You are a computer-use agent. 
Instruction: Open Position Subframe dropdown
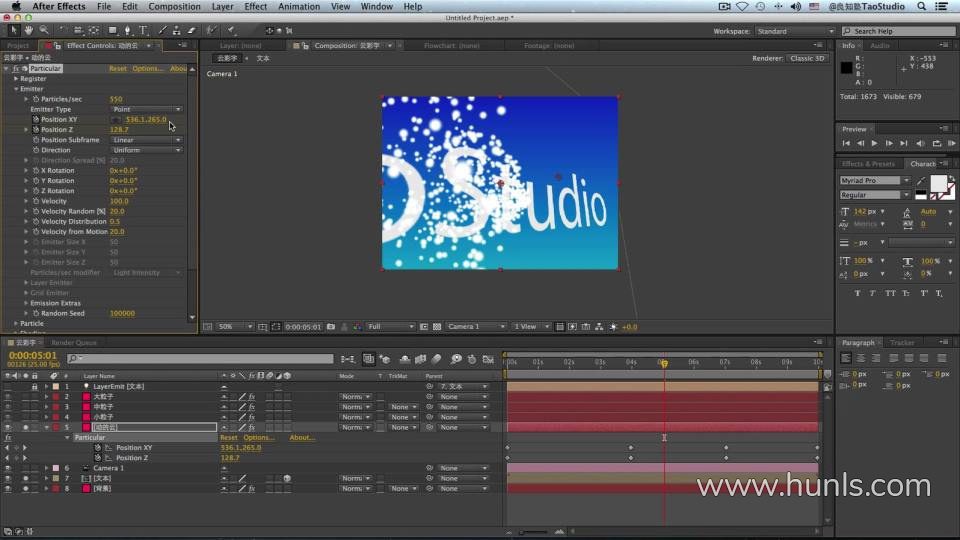pyautogui.click(x=147, y=140)
